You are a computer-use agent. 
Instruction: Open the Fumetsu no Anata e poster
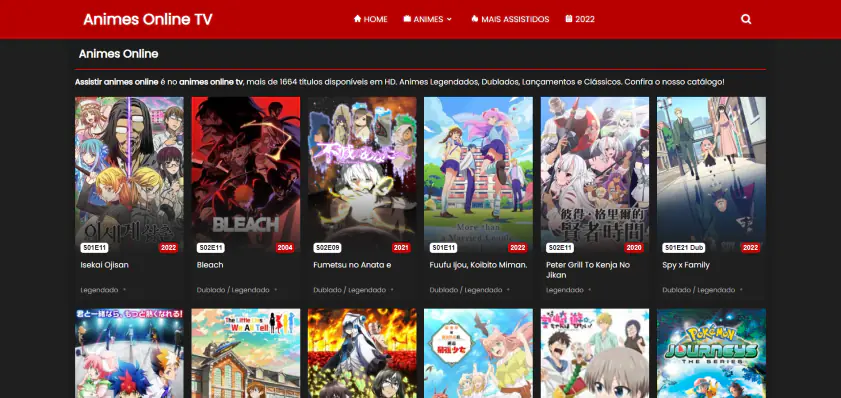point(362,175)
